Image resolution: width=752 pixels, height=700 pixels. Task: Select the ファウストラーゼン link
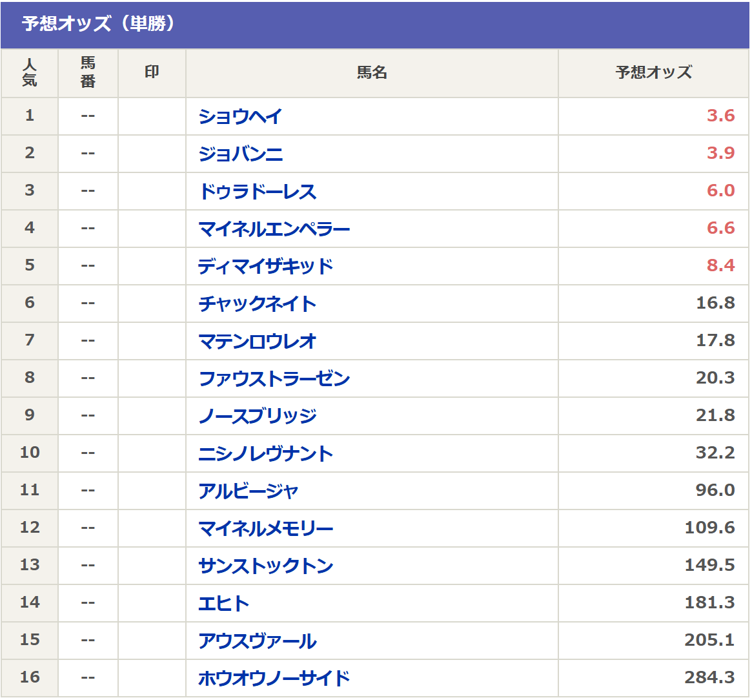274,378
